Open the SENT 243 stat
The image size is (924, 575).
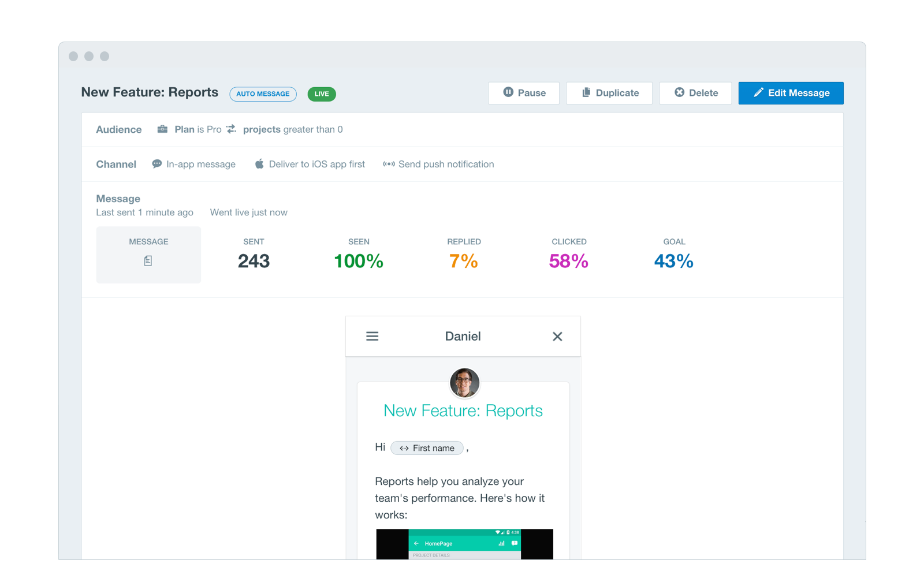point(254,255)
